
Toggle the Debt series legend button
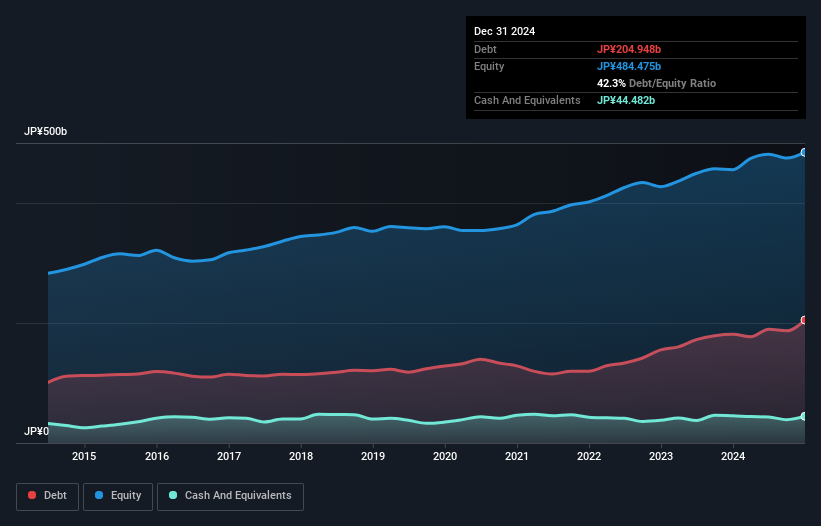[48, 496]
